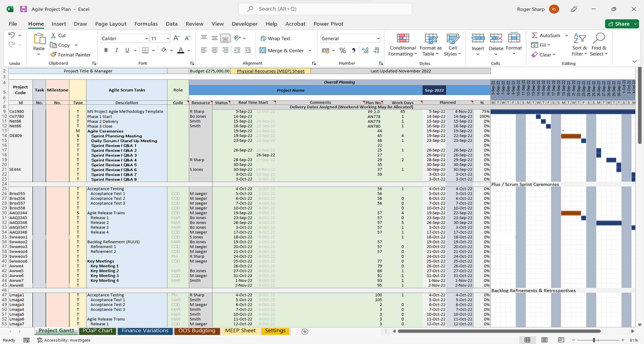The image size is (644, 344).
Task: Open the font size dropdown
Action: [x=168, y=39]
